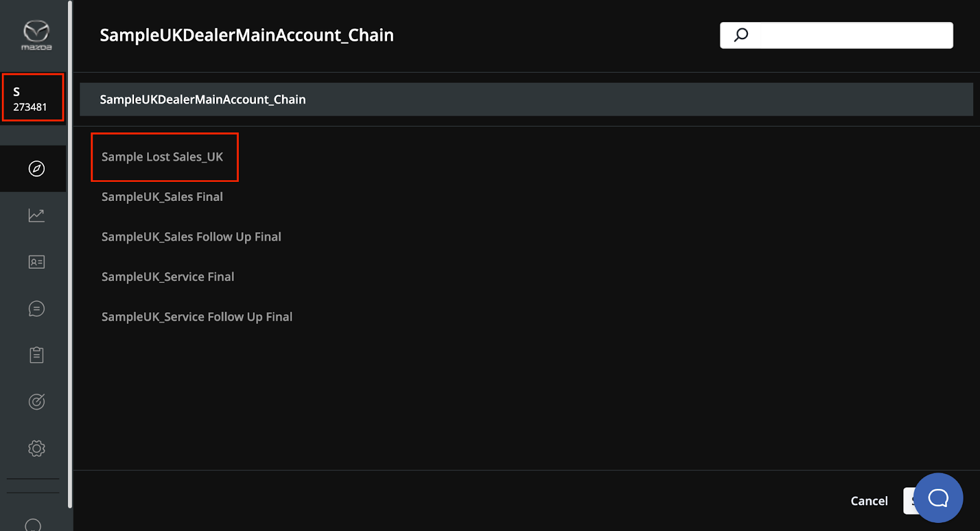
Task: Choose SampleUK_Sales Follow Up Final
Action: pos(191,237)
